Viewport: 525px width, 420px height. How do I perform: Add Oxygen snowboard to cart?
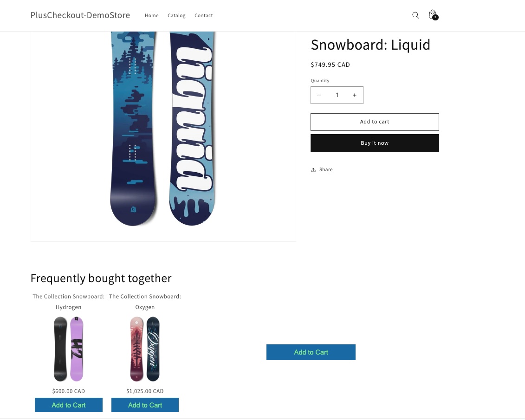tap(145, 405)
